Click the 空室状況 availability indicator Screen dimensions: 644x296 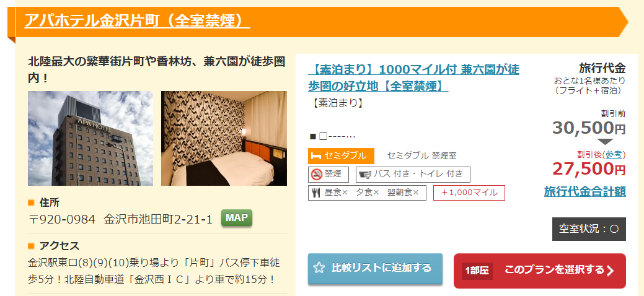point(589,229)
